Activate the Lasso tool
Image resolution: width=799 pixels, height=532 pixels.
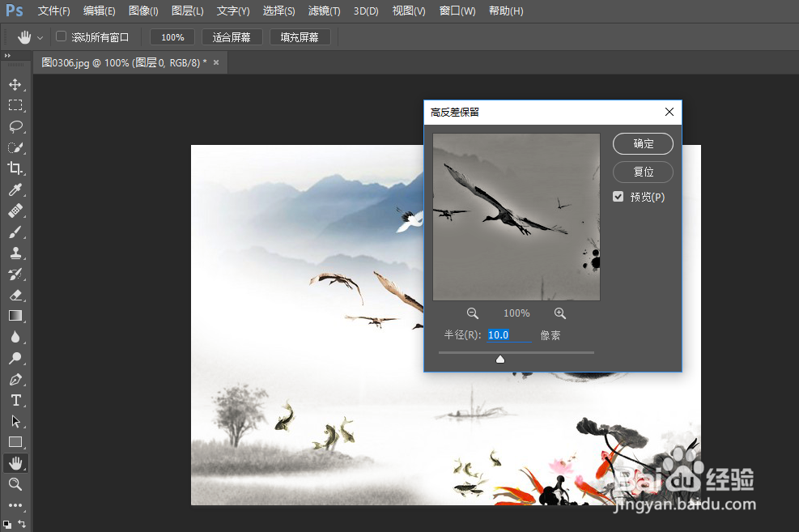pos(16,126)
